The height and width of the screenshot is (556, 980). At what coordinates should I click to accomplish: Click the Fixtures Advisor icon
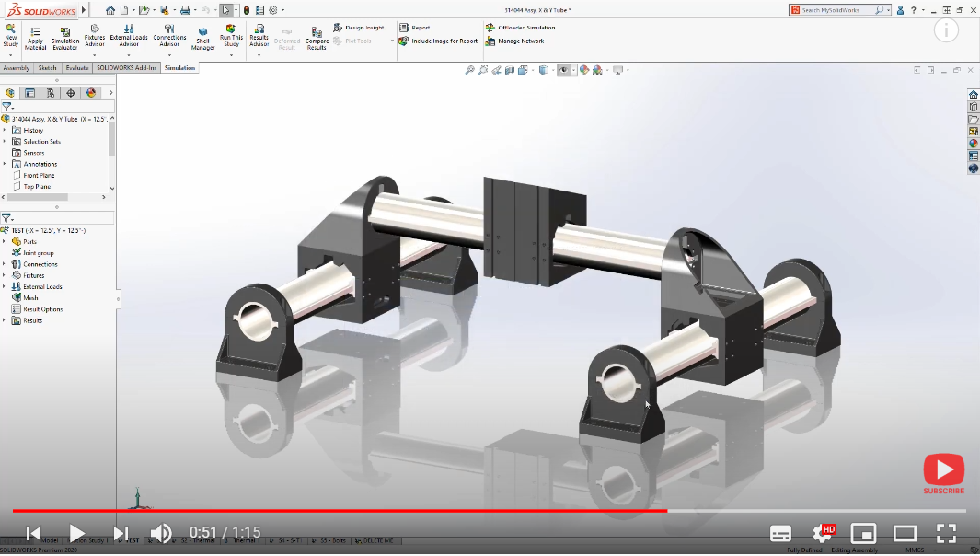pos(95,35)
